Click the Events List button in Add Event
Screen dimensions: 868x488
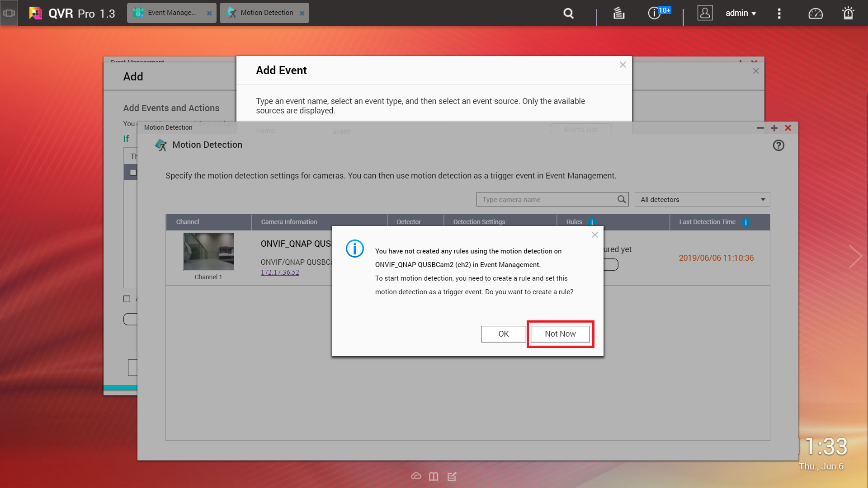pyautogui.click(x=580, y=130)
